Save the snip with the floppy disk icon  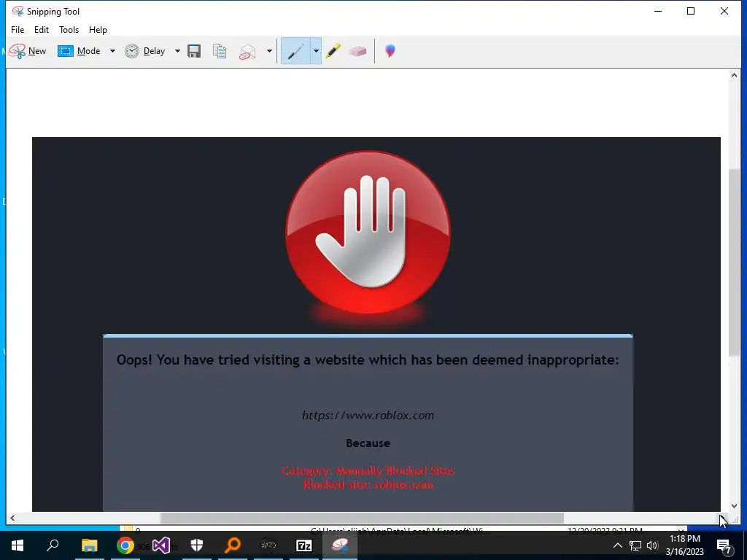coord(194,51)
